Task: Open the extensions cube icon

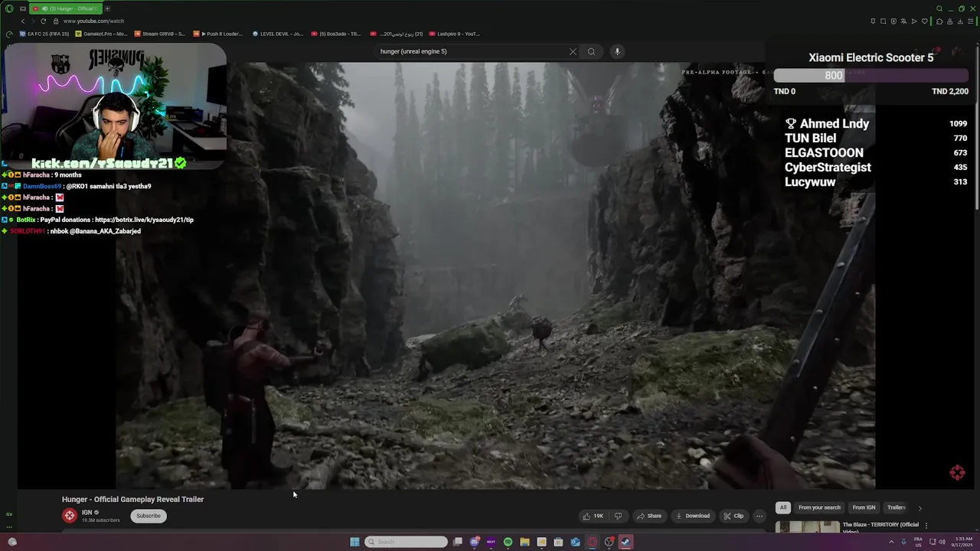Action: point(939,21)
